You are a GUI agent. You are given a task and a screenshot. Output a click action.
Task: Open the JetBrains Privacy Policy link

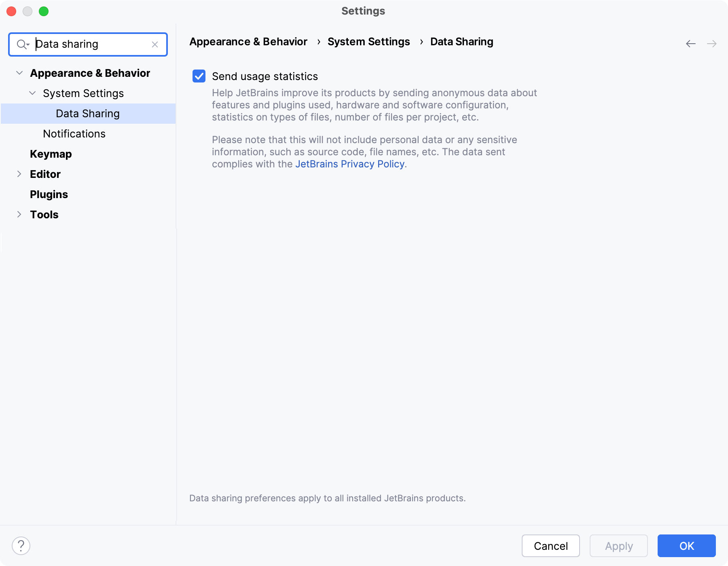point(349,164)
